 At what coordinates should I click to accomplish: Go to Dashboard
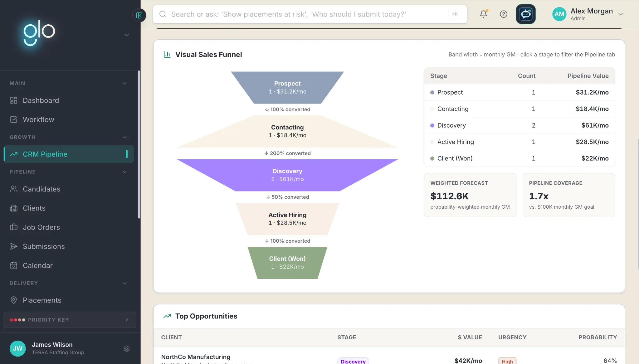[x=41, y=100]
